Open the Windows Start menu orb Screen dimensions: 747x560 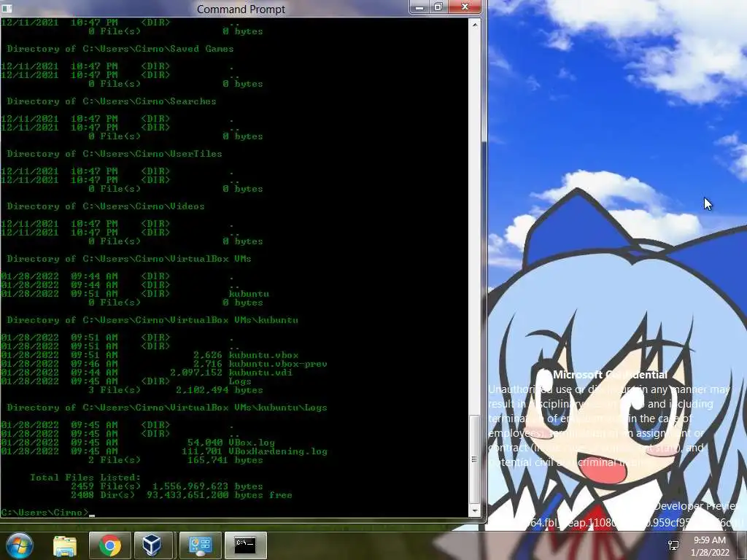[x=19, y=545]
